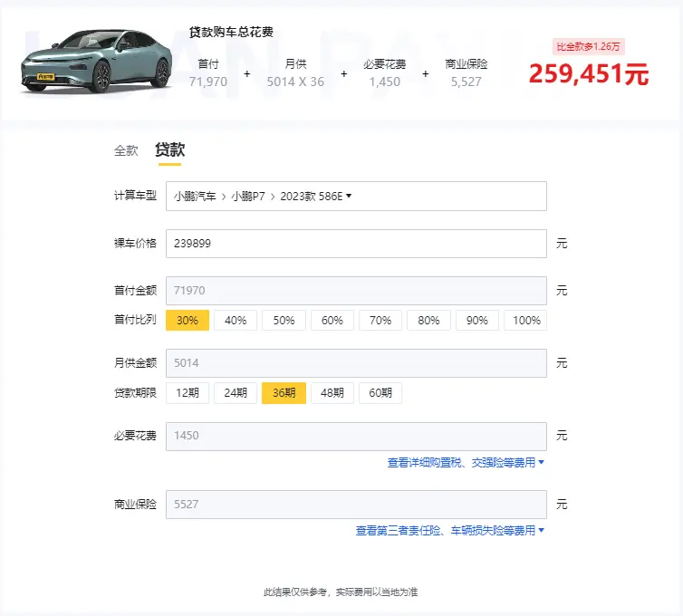This screenshot has width=683, height=616.
Task: Click the 裸车价格 input field
Action: coord(355,244)
